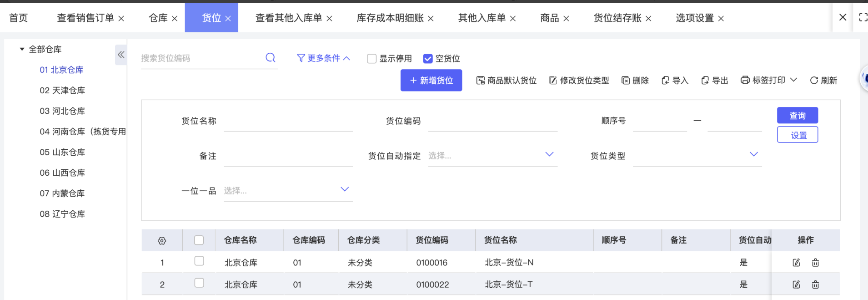The height and width of the screenshot is (300, 868).
Task: Select 03 河北仓库 in warehouse tree
Action: point(62,111)
